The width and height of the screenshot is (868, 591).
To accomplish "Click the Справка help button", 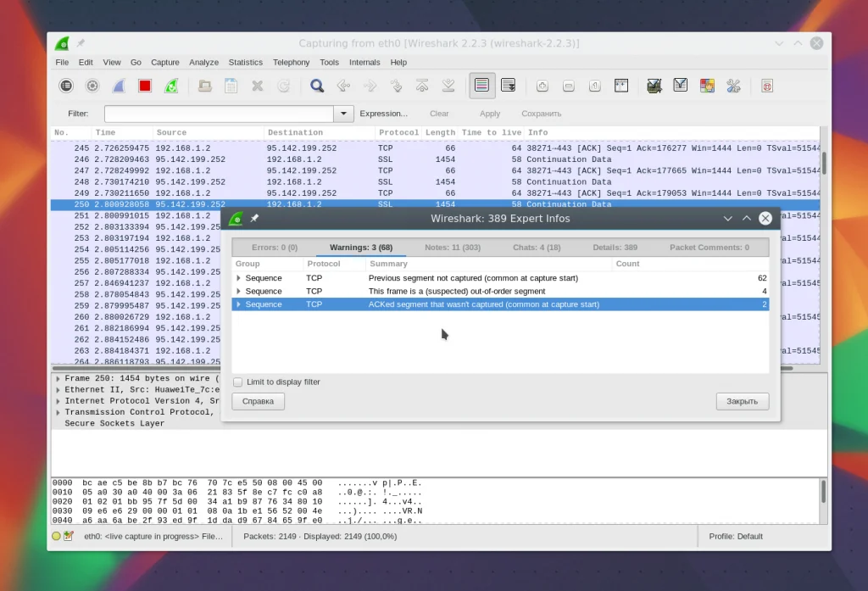I will pyautogui.click(x=258, y=401).
